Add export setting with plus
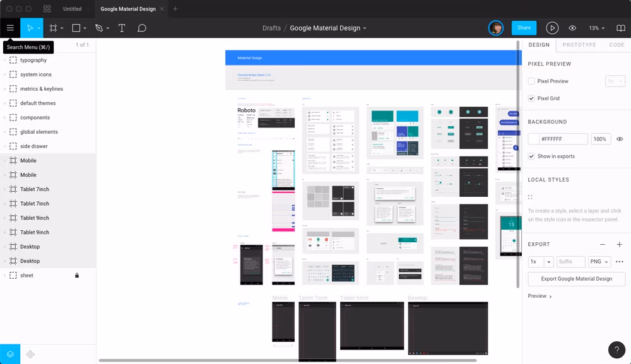The width and height of the screenshot is (631, 364). [x=620, y=245]
